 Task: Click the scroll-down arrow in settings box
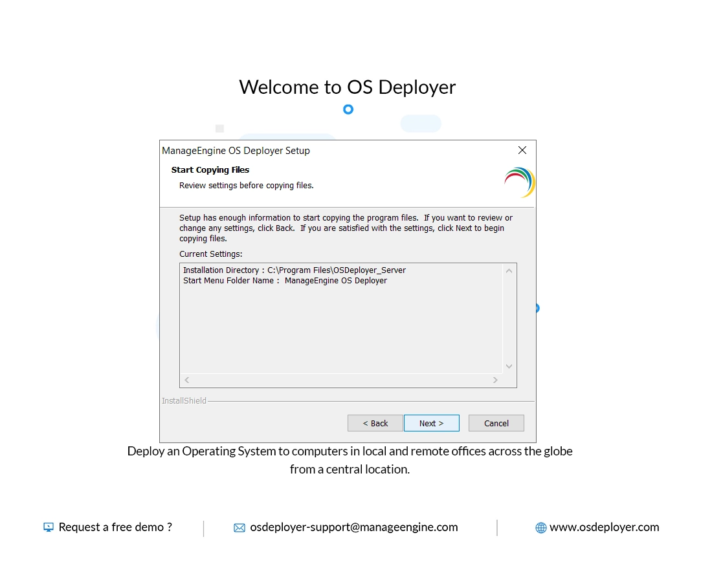509,366
